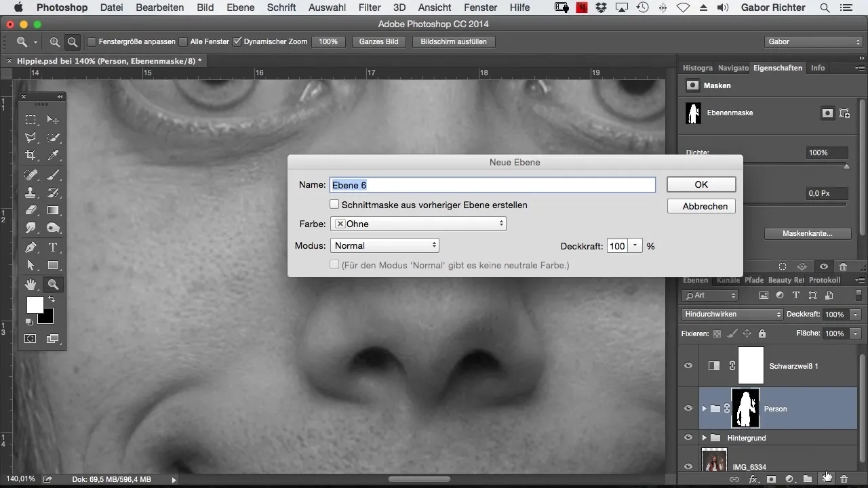Choose the Polygonal Lasso tool
Viewport: 868px width, 488px height.
[31, 138]
